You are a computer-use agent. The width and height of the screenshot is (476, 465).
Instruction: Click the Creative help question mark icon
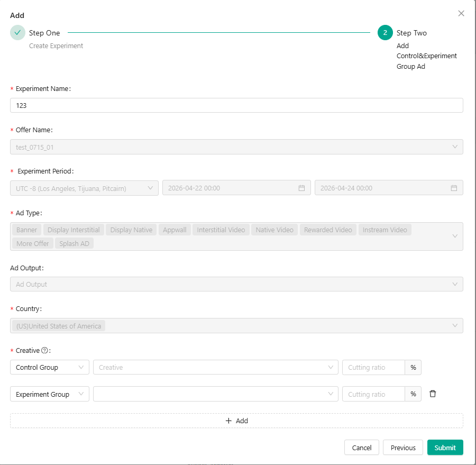pos(44,350)
